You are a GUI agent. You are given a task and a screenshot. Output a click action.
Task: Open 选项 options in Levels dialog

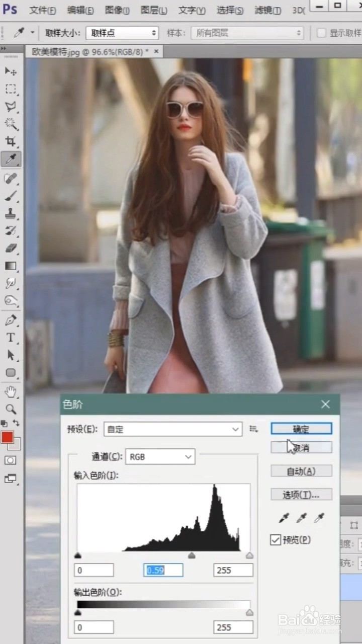tap(301, 495)
